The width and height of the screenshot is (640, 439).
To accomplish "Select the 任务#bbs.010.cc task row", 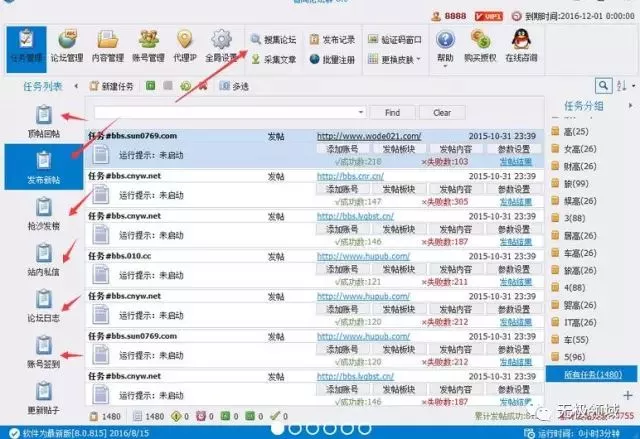I will click(314, 269).
